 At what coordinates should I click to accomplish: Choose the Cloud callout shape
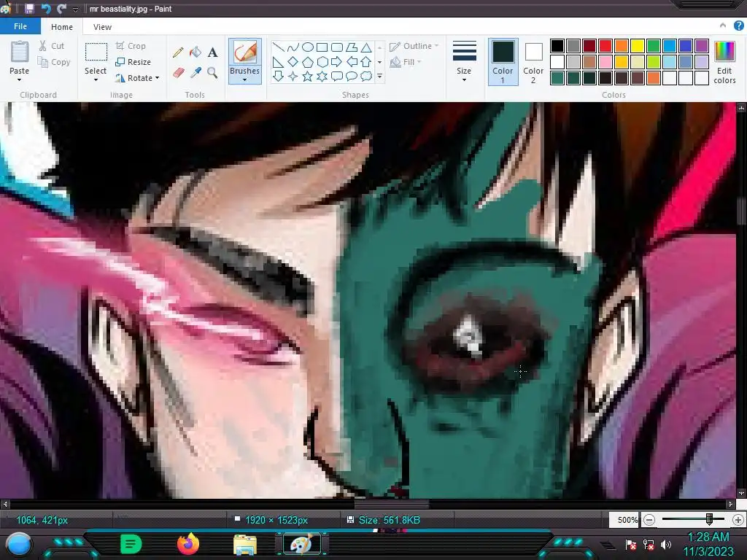tap(366, 76)
